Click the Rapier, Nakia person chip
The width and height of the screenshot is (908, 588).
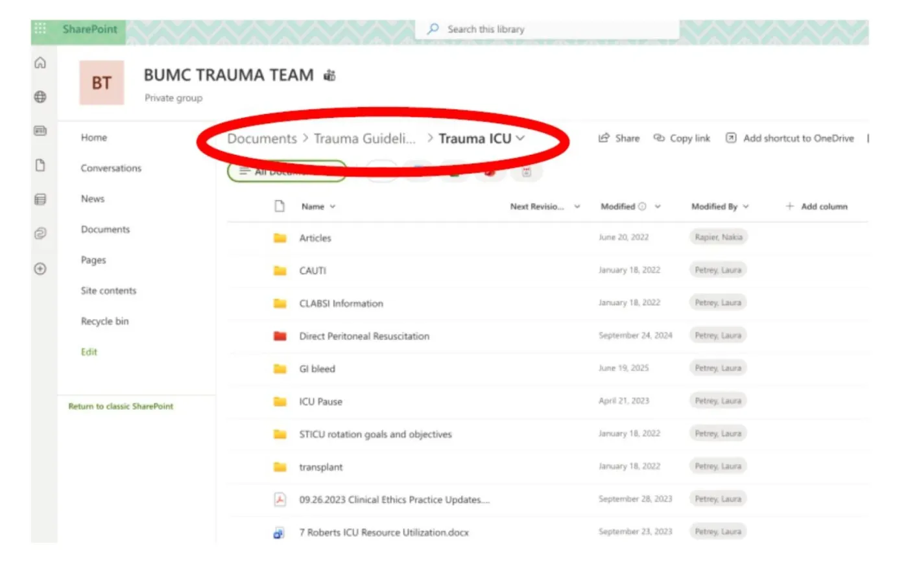[x=719, y=237]
